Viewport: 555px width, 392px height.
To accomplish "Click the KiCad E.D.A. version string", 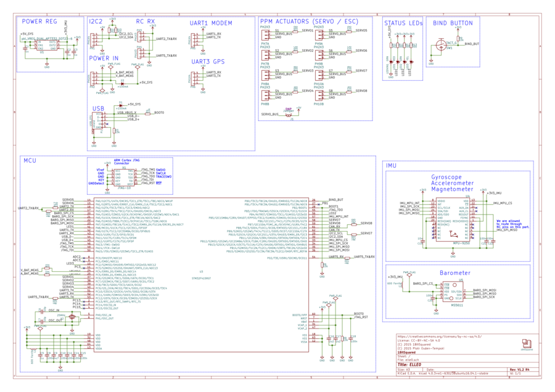I will 442,374.
